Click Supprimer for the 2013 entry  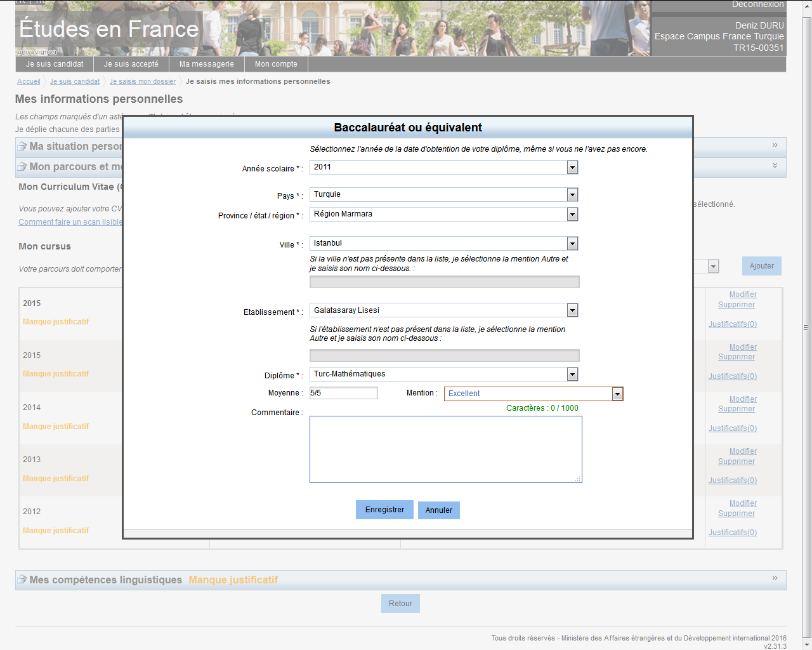coord(737,461)
